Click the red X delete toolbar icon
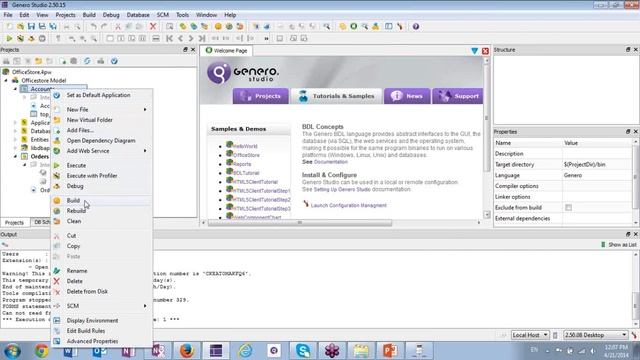 (153, 27)
